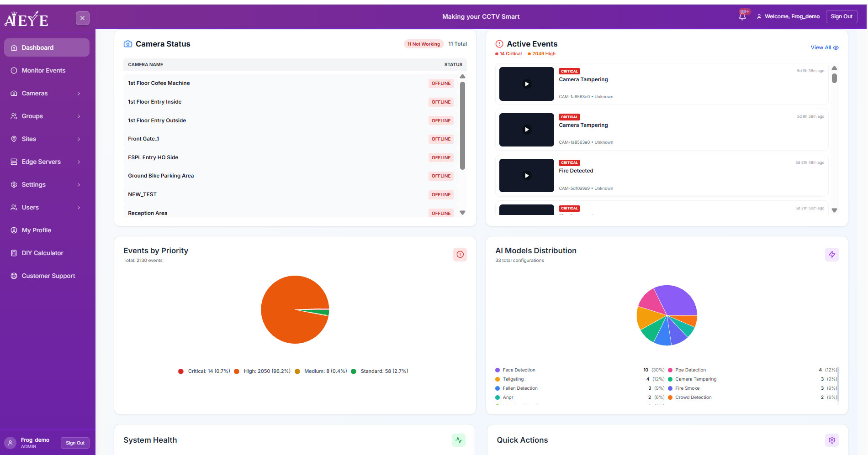This screenshot has height=455, width=868.
Task: Click the Quick Actions gear icon
Action: [831, 440]
